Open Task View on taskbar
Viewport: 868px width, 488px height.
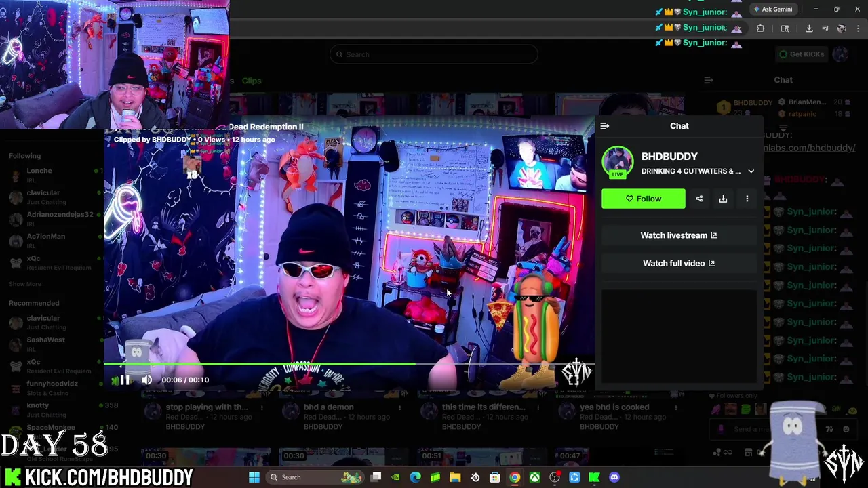376,477
